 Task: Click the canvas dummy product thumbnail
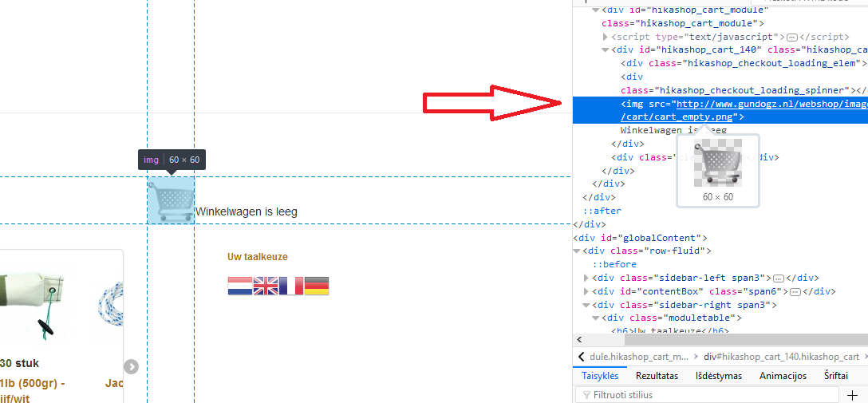32,305
